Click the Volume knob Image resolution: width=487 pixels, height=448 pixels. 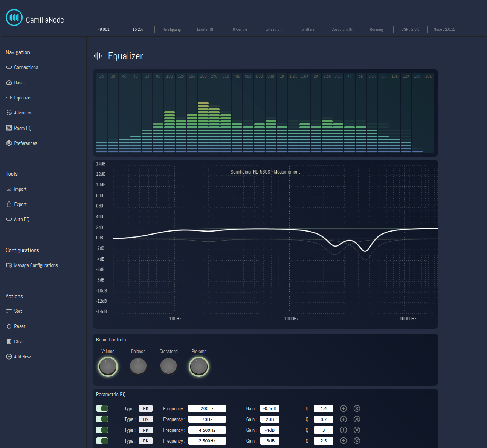click(108, 366)
